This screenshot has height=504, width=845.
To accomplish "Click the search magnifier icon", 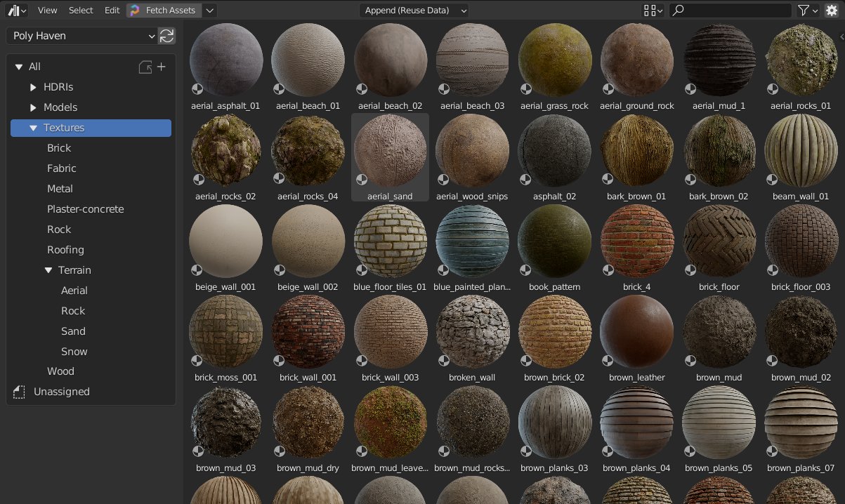I will point(678,11).
